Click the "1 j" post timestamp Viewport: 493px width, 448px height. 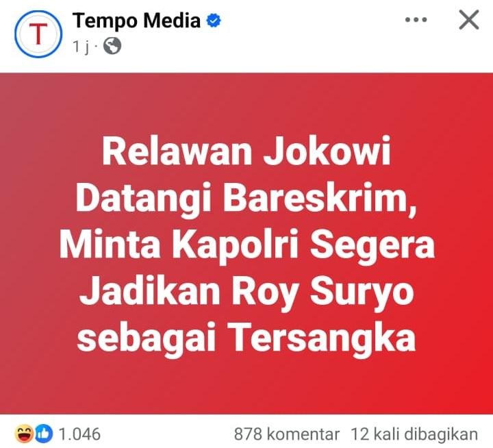pyautogui.click(x=81, y=47)
